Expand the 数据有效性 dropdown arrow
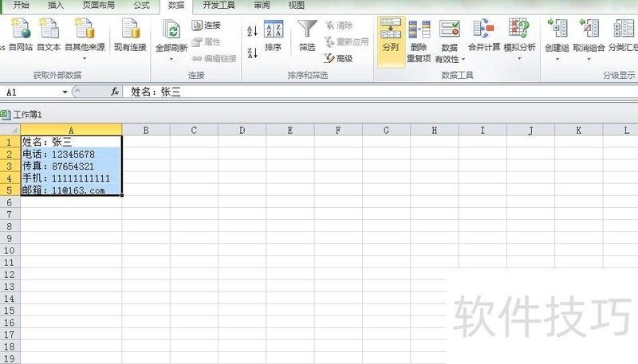This screenshot has height=364, width=638. tap(463, 59)
